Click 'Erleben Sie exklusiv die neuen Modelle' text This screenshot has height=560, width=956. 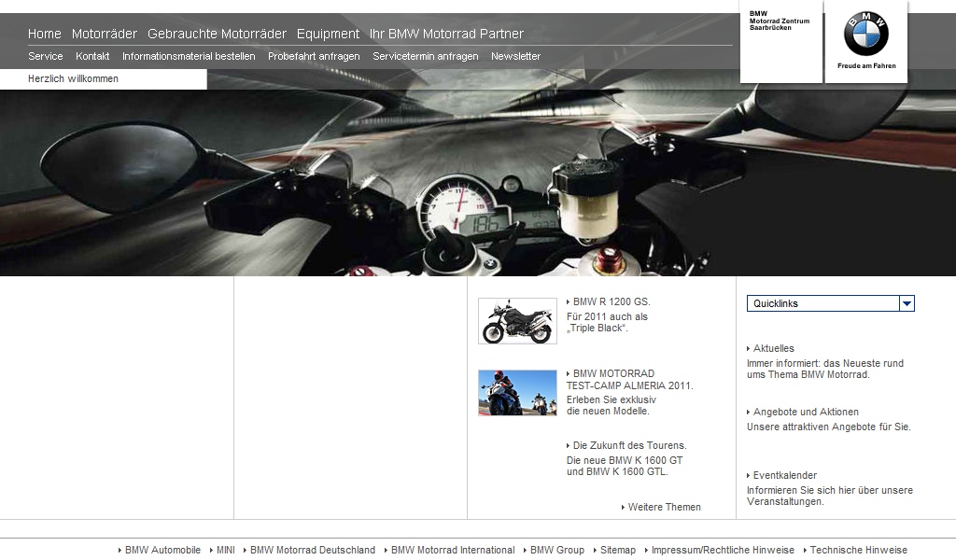click(x=612, y=405)
